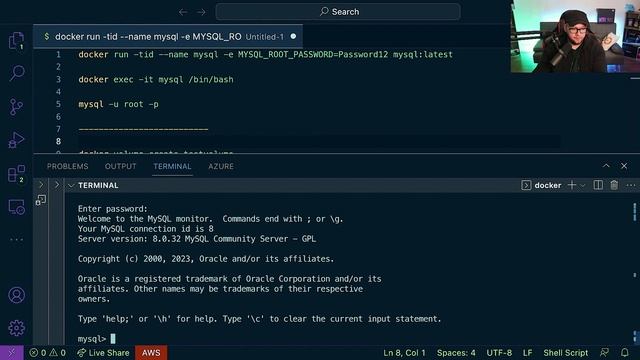The height and width of the screenshot is (360, 640).
Task: Open the Accounts menu
Action: [16, 295]
